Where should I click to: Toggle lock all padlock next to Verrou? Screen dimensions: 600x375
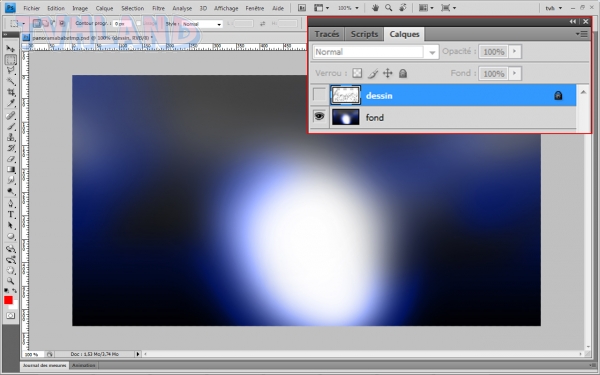click(x=403, y=73)
